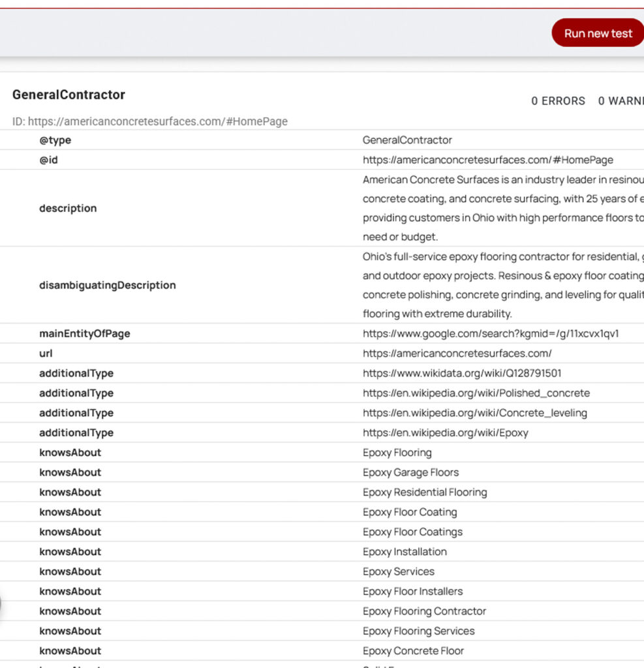The image size is (644, 668).
Task: Click the additionalType label in the wikidata row
Action: point(76,373)
